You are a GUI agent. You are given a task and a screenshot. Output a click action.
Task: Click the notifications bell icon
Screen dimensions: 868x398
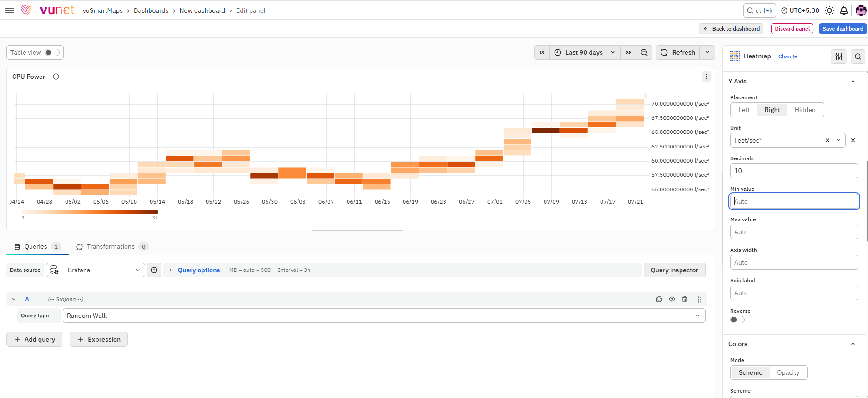click(x=844, y=10)
